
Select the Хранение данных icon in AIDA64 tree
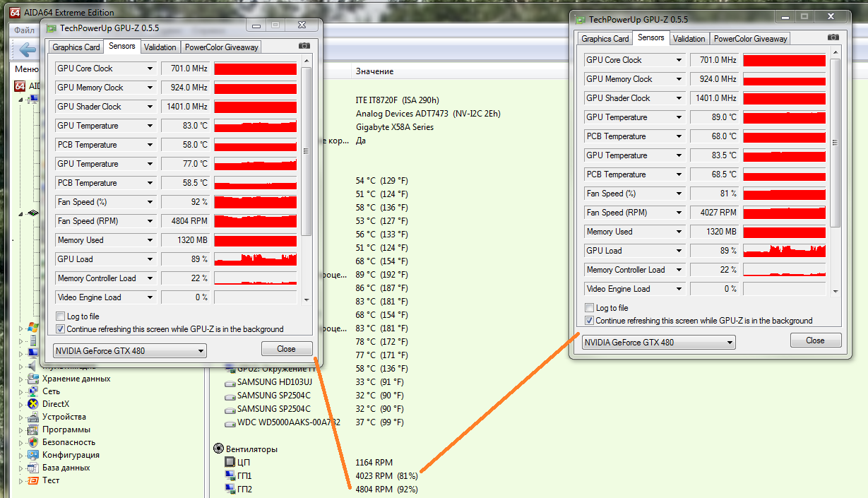point(32,379)
